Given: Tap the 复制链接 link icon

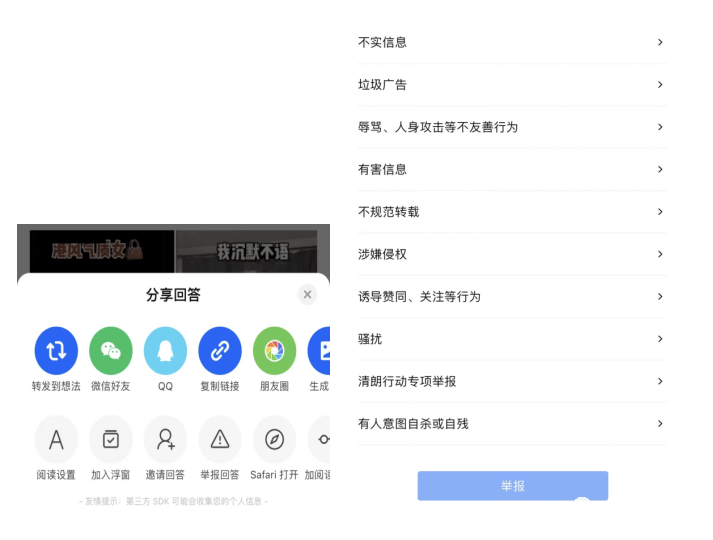Looking at the screenshot, I should (x=220, y=350).
